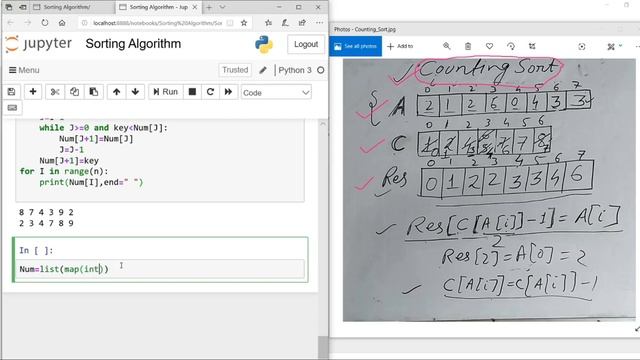Click the sorted output line 2 3 4 7 8 9
Viewport: 640px width, 360px height.
click(x=46, y=223)
